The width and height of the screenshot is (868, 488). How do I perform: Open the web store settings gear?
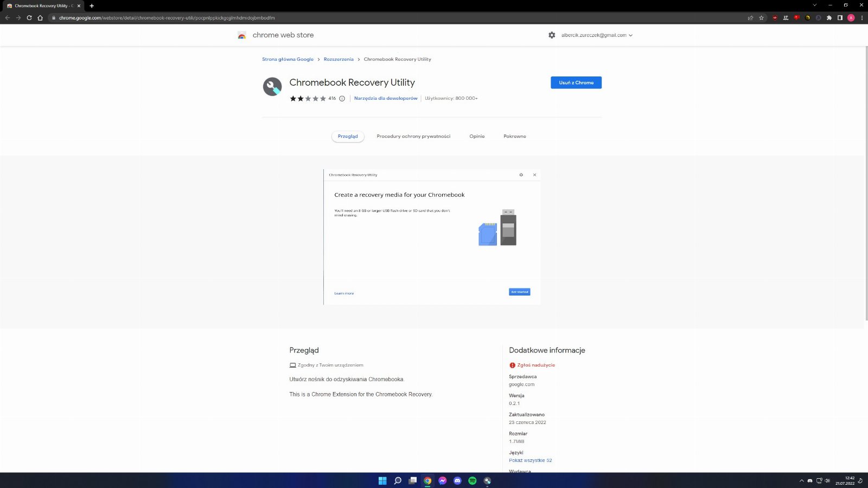552,35
